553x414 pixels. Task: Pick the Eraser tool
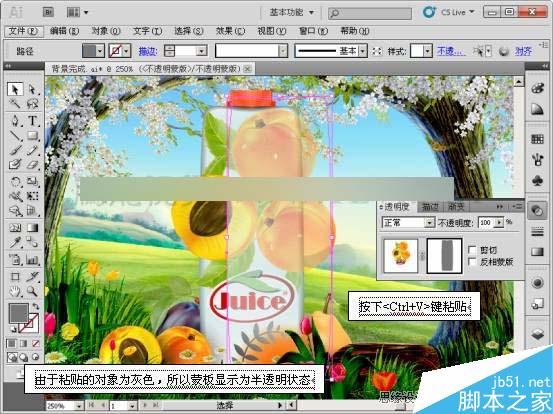pyautogui.click(x=32, y=165)
